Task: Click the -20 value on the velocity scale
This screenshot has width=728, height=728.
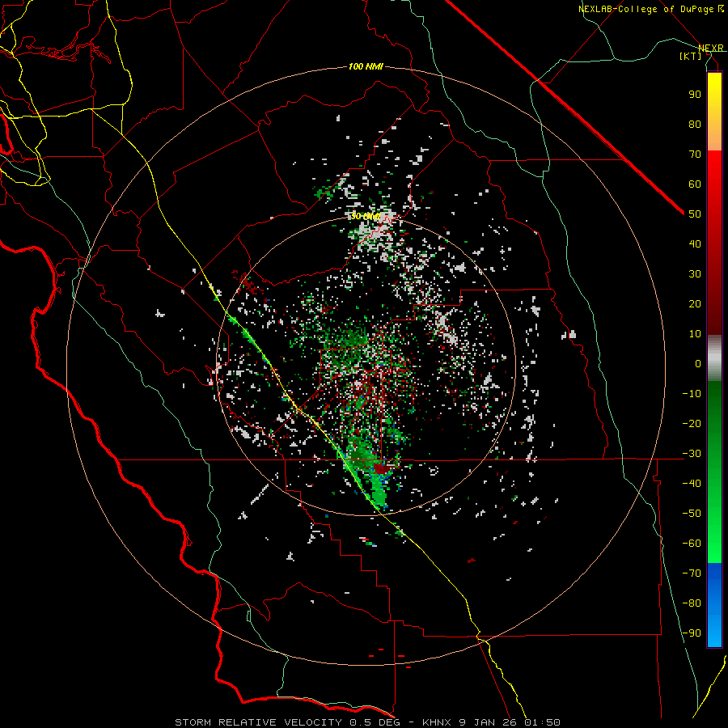Action: 692,423
